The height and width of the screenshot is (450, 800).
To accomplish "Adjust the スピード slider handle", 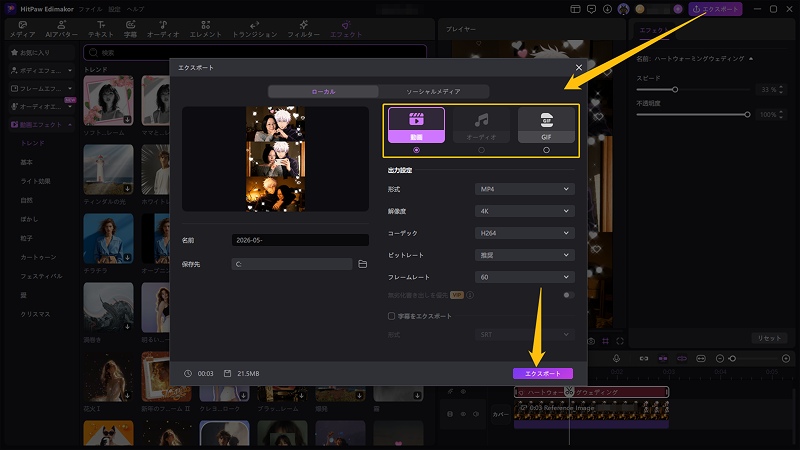I will pos(675,90).
